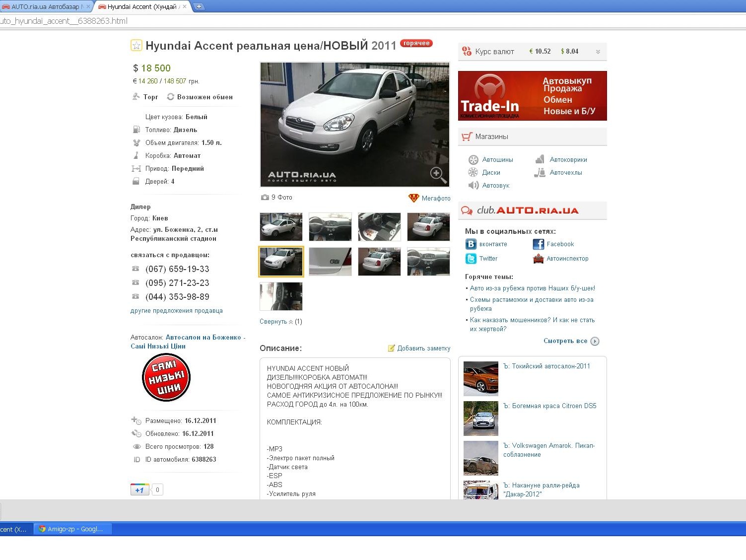Click the Топливо fuel pump icon
The width and height of the screenshot is (746, 560).
[x=136, y=130]
